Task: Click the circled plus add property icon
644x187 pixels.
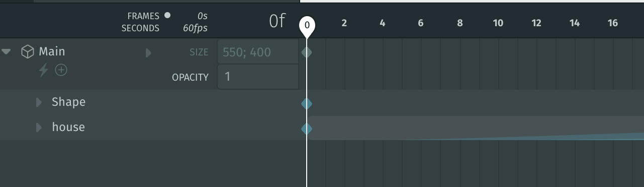Action: pos(61,70)
